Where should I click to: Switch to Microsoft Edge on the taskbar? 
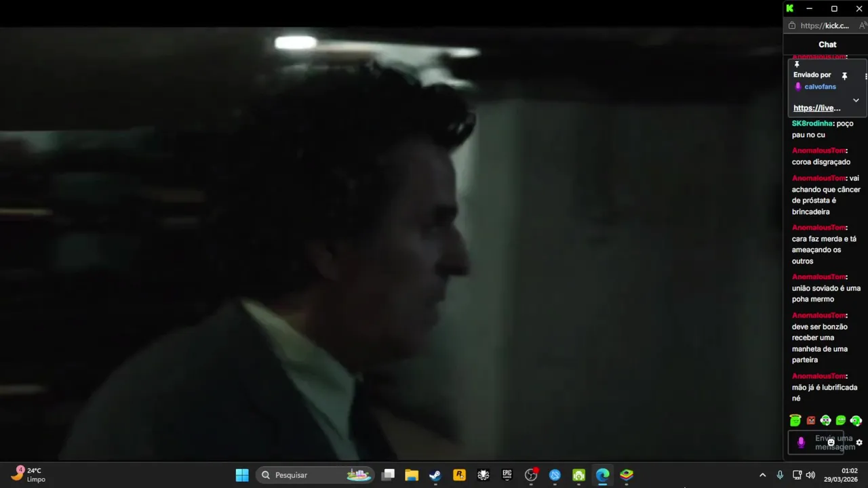click(603, 475)
